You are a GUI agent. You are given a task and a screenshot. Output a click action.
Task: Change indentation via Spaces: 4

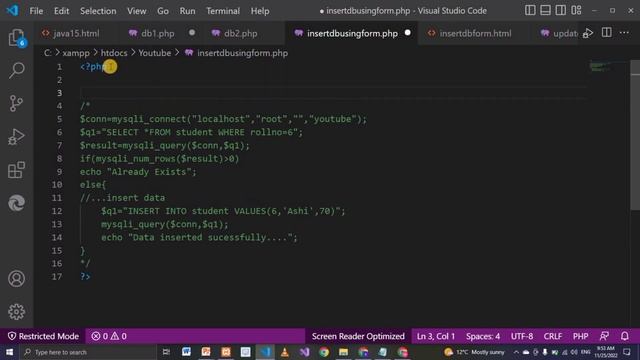[x=483, y=336]
